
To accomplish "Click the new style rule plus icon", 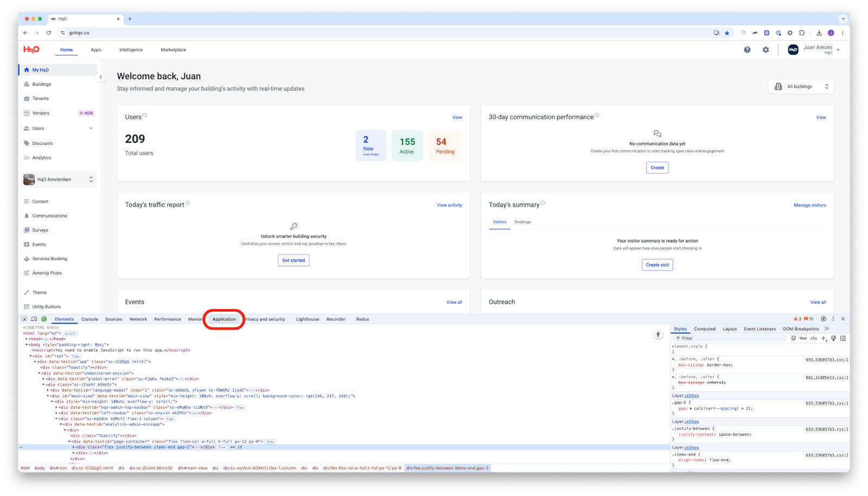I will [824, 338].
